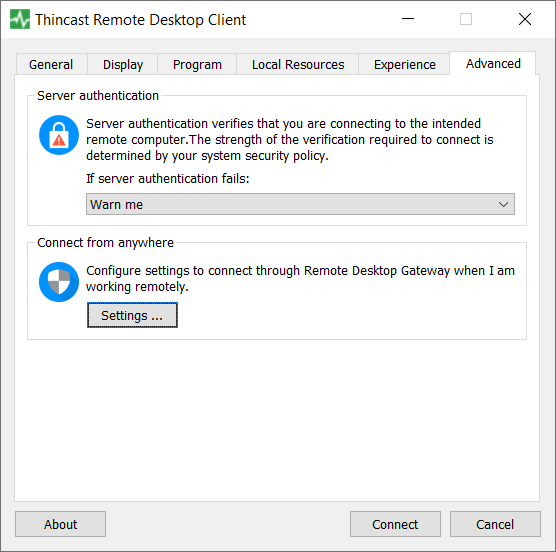Click the 'Server authentication' group title
Image resolution: width=556 pixels, height=552 pixels.
coord(98,96)
